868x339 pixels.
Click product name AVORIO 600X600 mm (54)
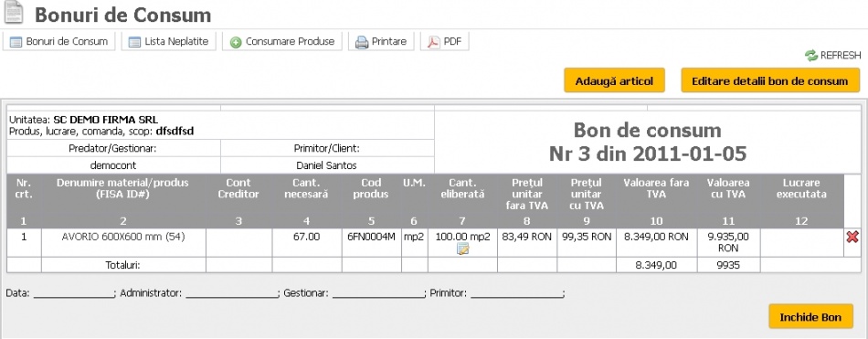pyautogui.click(x=123, y=237)
